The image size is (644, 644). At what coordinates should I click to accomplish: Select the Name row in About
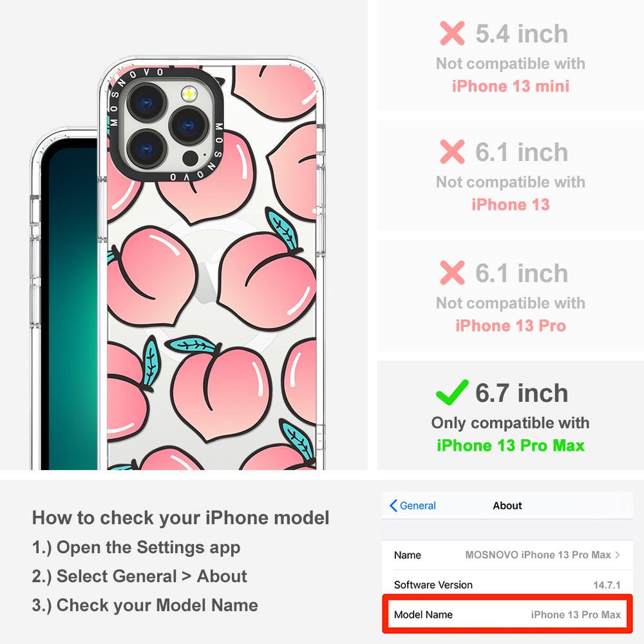pyautogui.click(x=507, y=555)
